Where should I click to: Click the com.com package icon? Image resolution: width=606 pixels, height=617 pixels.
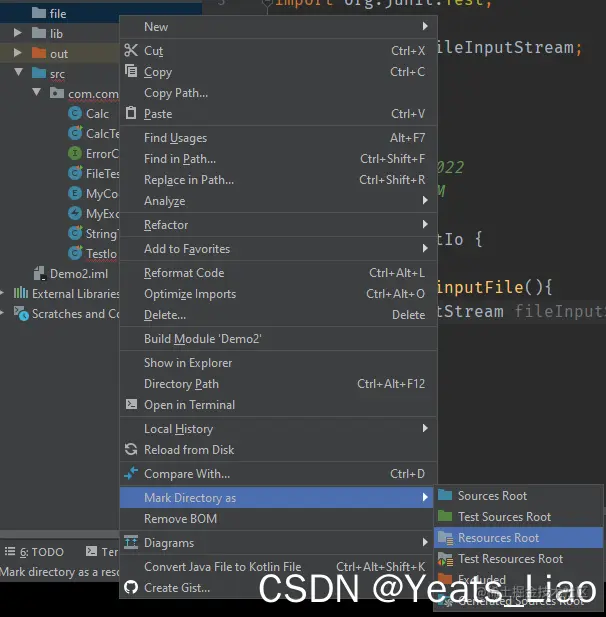click(x=57, y=93)
